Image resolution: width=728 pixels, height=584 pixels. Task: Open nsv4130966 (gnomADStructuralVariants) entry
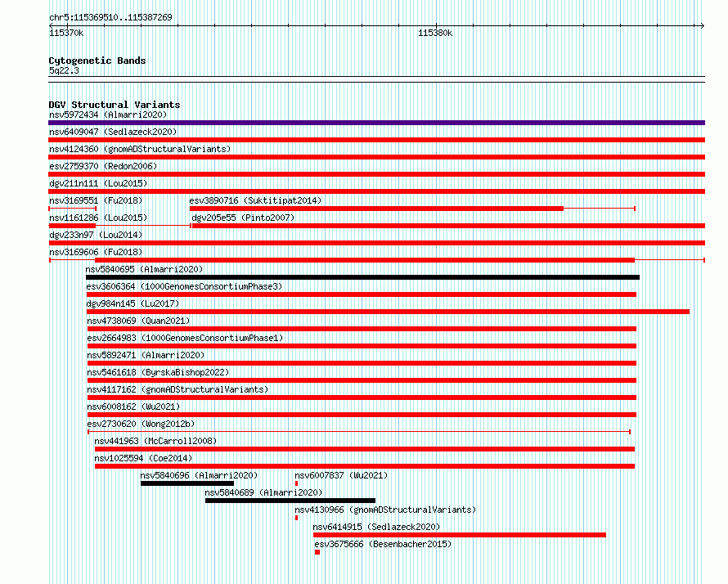click(385, 510)
